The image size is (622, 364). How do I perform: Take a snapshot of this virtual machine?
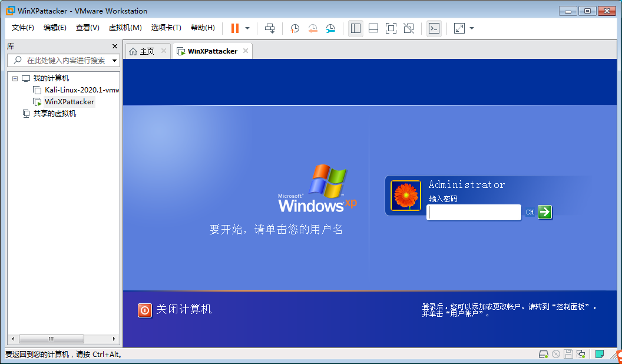[295, 28]
